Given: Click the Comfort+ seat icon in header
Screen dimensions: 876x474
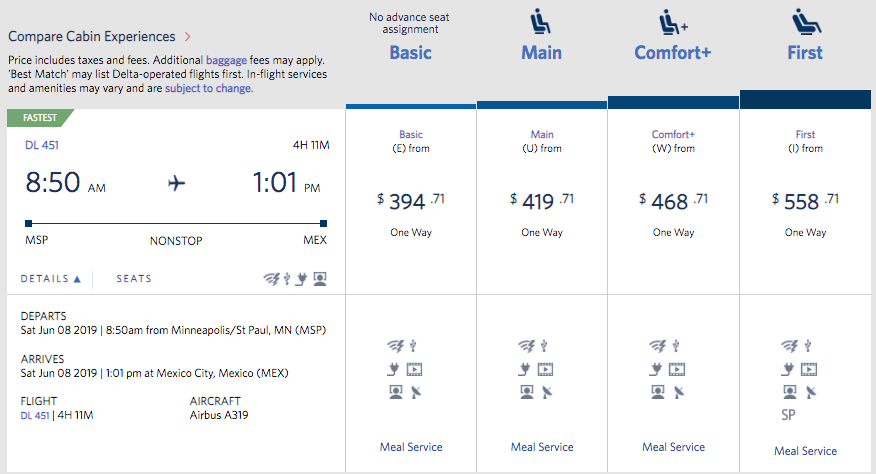Looking at the screenshot, I should pyautogui.click(x=672, y=21).
